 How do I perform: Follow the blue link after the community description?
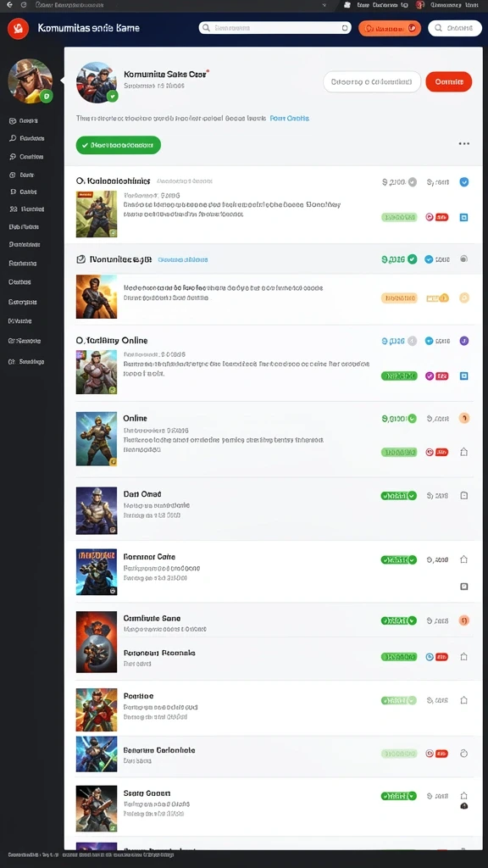point(290,119)
